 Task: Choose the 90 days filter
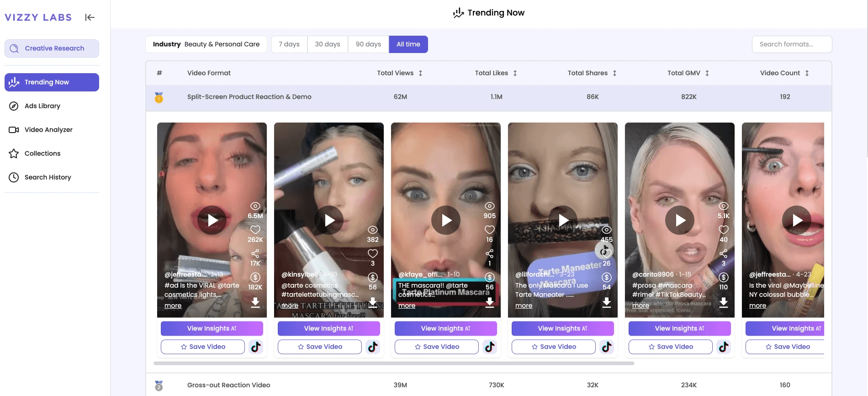[x=368, y=44]
